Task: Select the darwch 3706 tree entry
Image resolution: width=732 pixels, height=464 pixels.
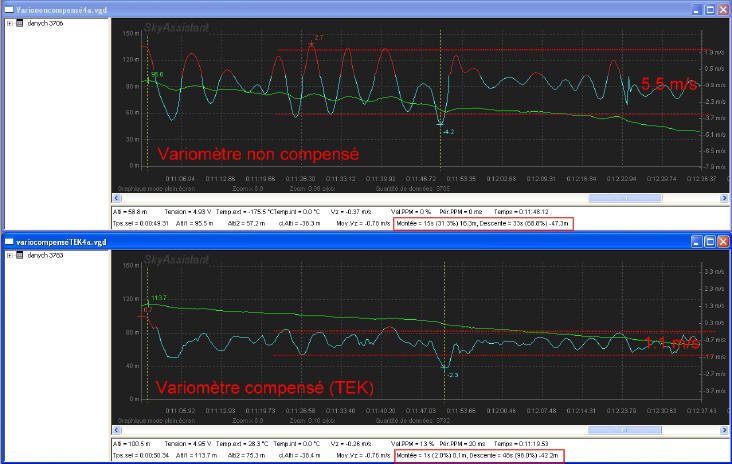Action: coord(45,23)
